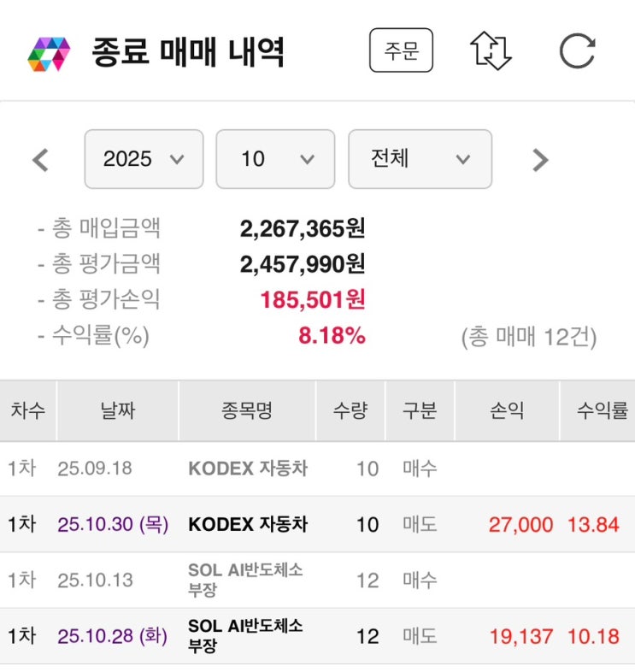
Task: Sort by 날짜 column header
Action: coord(118,411)
